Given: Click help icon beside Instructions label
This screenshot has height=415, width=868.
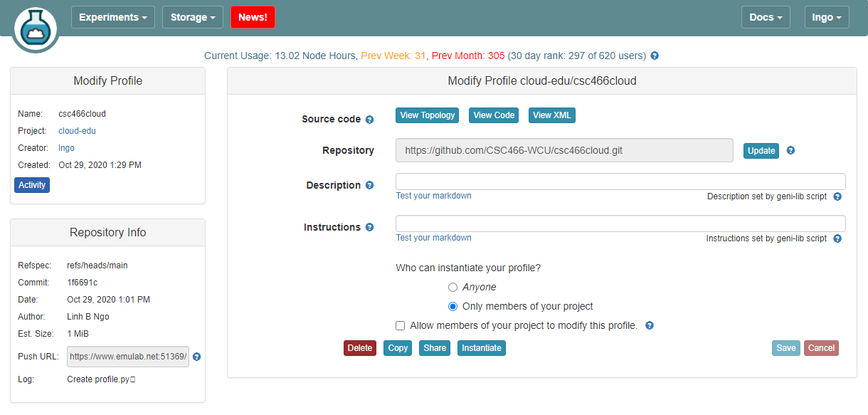Looking at the screenshot, I should point(369,228).
